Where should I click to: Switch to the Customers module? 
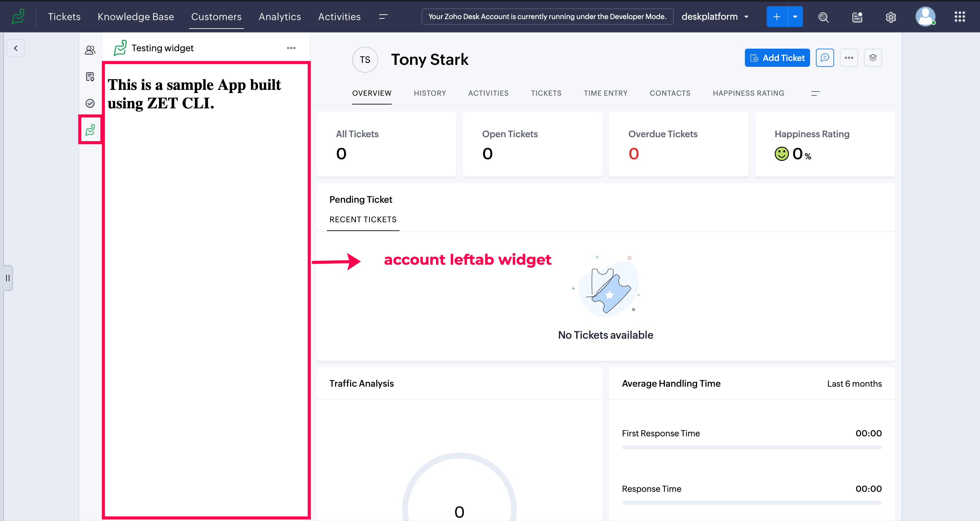coord(216,16)
